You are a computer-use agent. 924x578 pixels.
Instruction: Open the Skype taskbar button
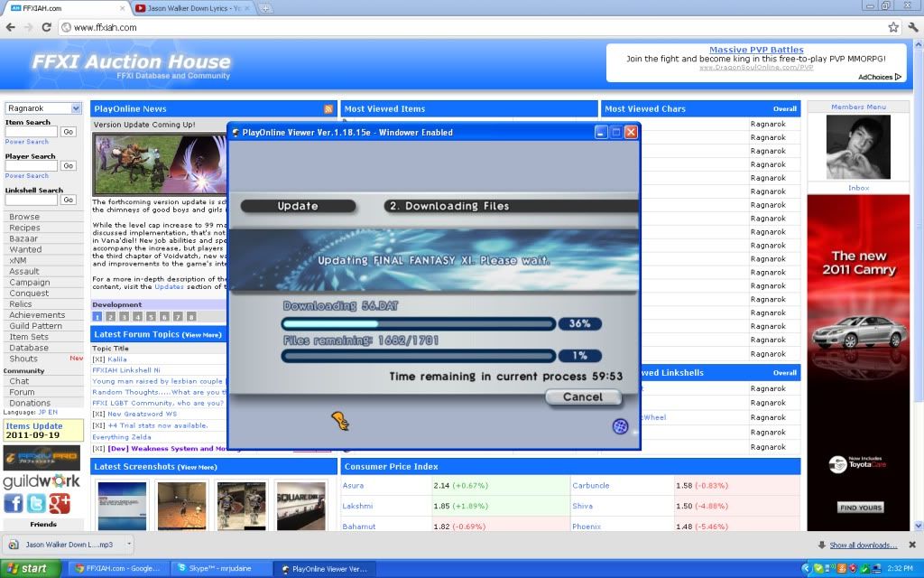(x=219, y=569)
